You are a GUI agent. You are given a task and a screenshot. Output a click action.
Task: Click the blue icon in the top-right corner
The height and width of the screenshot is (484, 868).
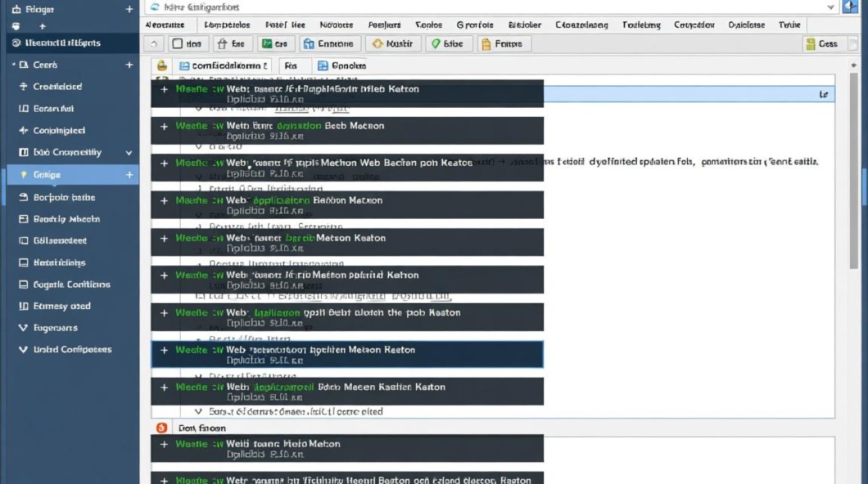point(851,7)
